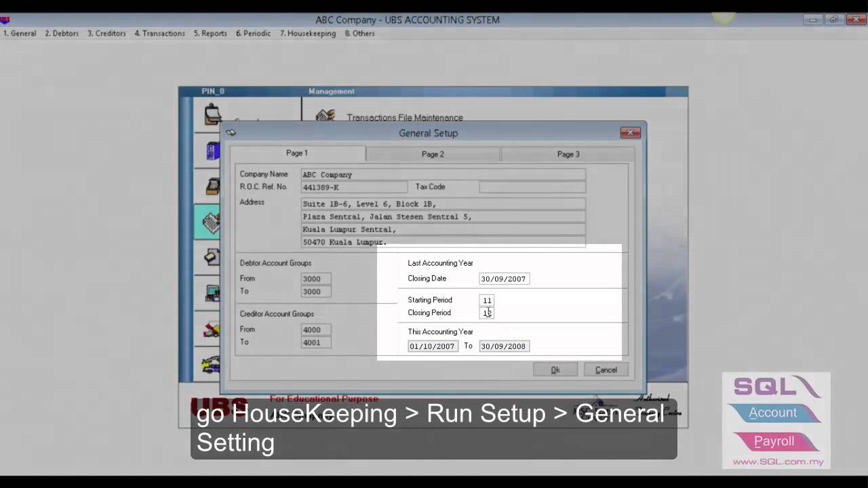Click the General Setup dialog title icon
868x488 pixels.
tap(231, 133)
